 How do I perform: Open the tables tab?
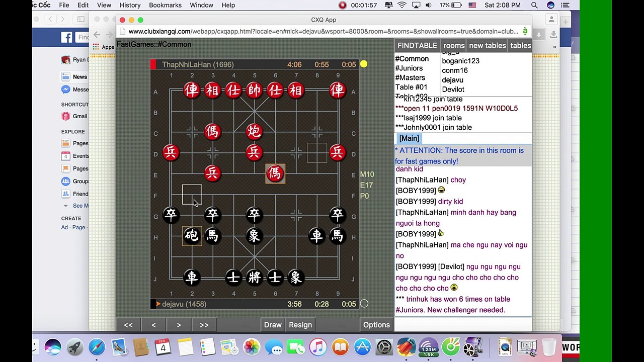click(520, 45)
